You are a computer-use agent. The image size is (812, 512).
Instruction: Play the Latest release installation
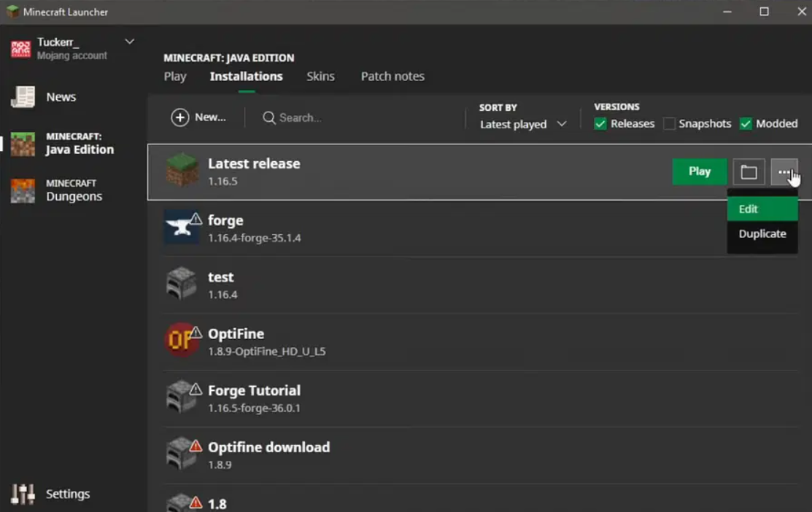700,171
